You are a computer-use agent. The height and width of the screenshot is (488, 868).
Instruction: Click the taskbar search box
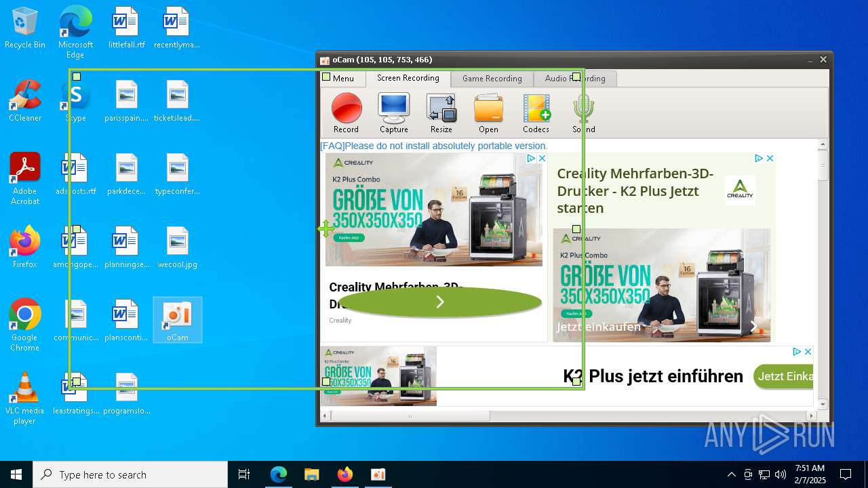coord(130,474)
